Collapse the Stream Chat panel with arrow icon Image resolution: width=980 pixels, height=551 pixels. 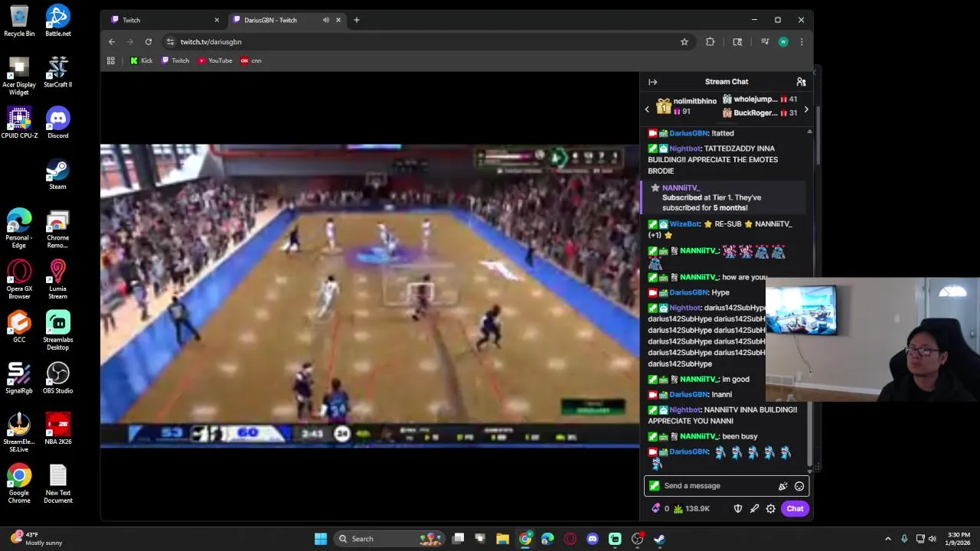(652, 82)
